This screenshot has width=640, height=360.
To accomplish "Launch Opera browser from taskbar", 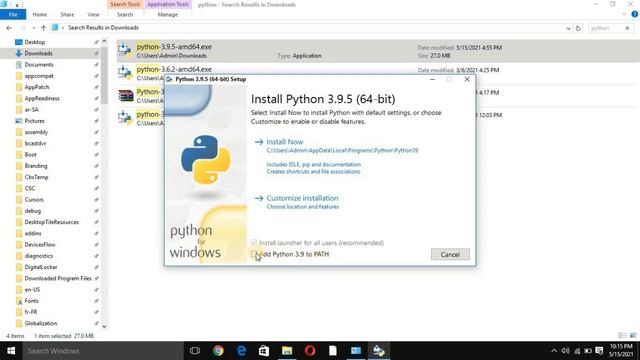I will 310,351.
